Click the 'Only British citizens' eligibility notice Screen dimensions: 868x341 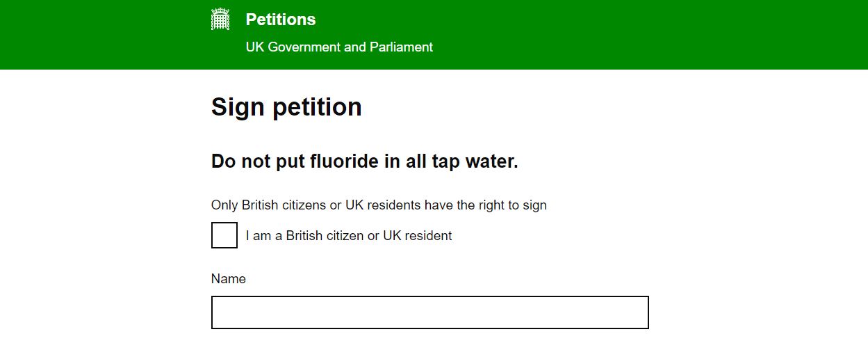tap(379, 205)
